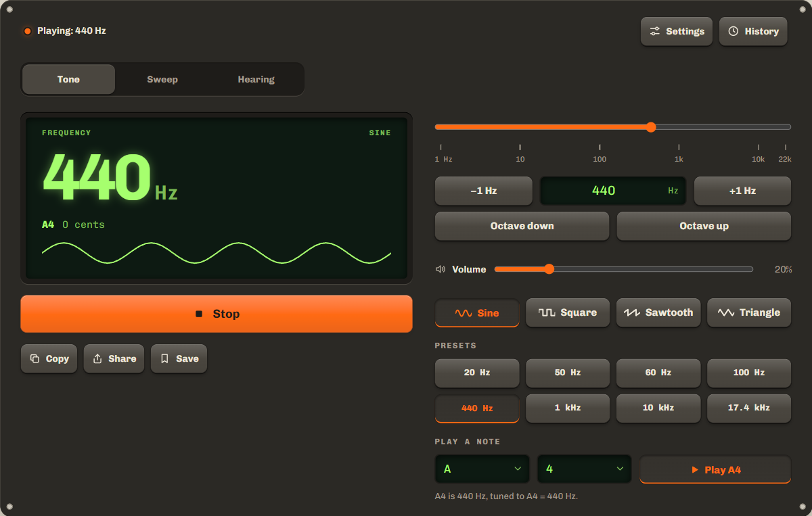Click the PRESETS section heading
Viewport: 812px width, 516px height.
[455, 346]
